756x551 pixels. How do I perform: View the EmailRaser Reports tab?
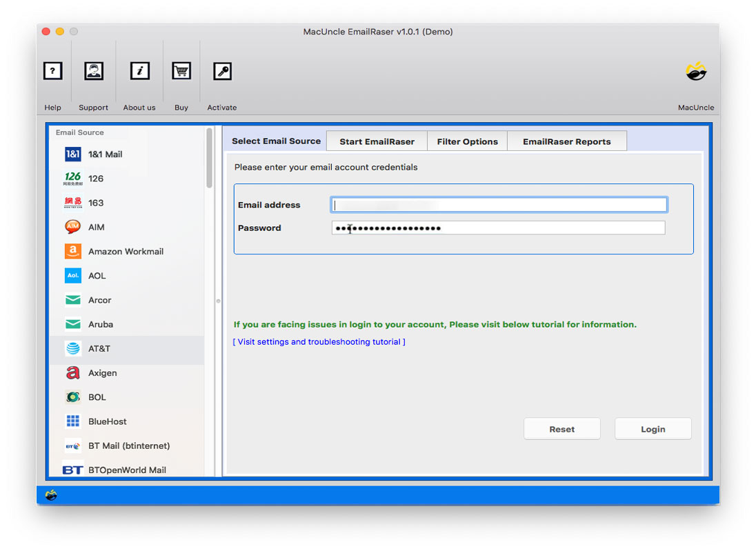(566, 141)
